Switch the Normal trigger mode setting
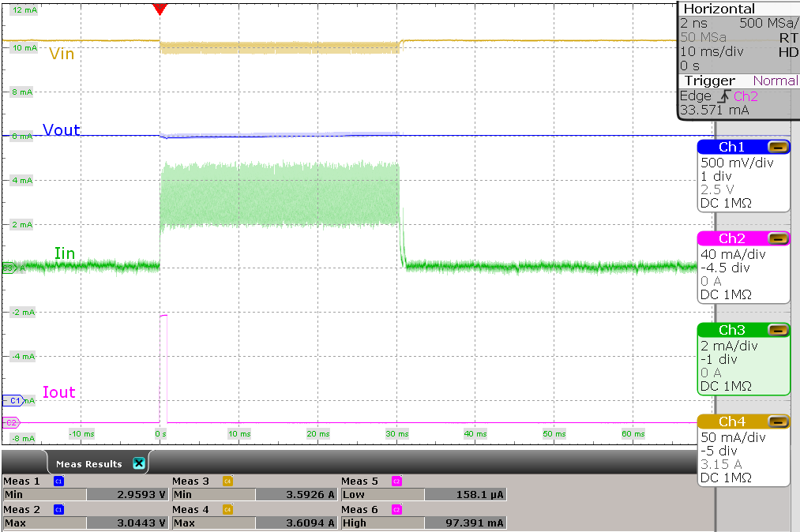This screenshot has height=532, width=800. tap(775, 81)
